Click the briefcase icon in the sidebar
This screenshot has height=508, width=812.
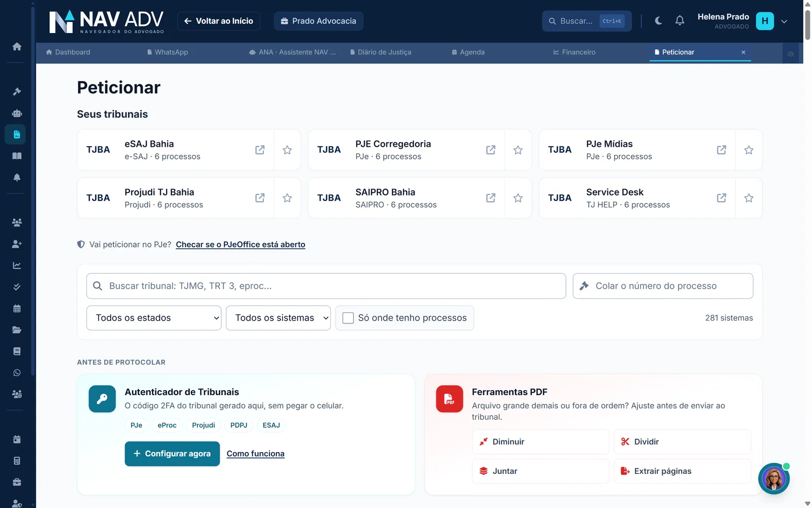coord(17,482)
